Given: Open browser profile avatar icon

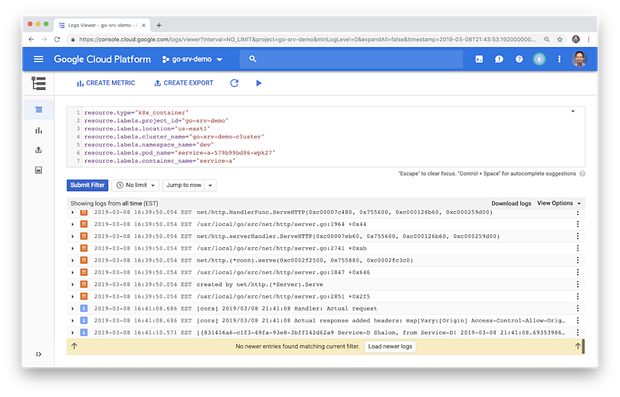Looking at the screenshot, I should tap(576, 39).
